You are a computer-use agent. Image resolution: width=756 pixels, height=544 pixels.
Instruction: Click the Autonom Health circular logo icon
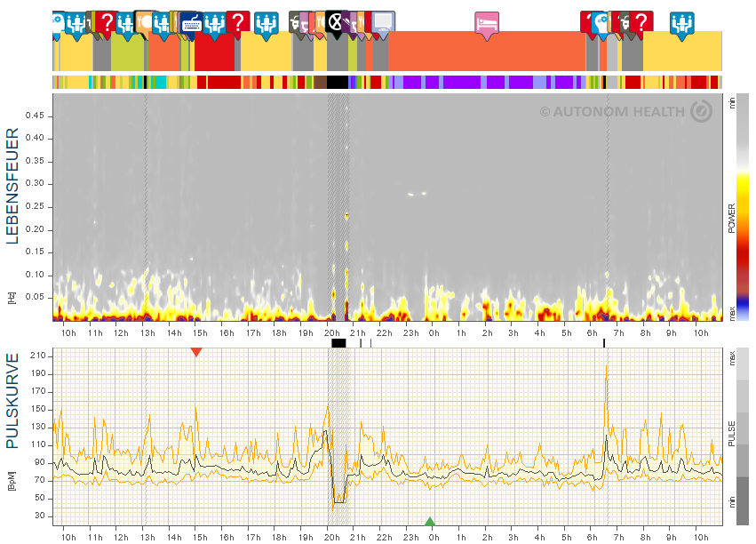pyautogui.click(x=701, y=111)
